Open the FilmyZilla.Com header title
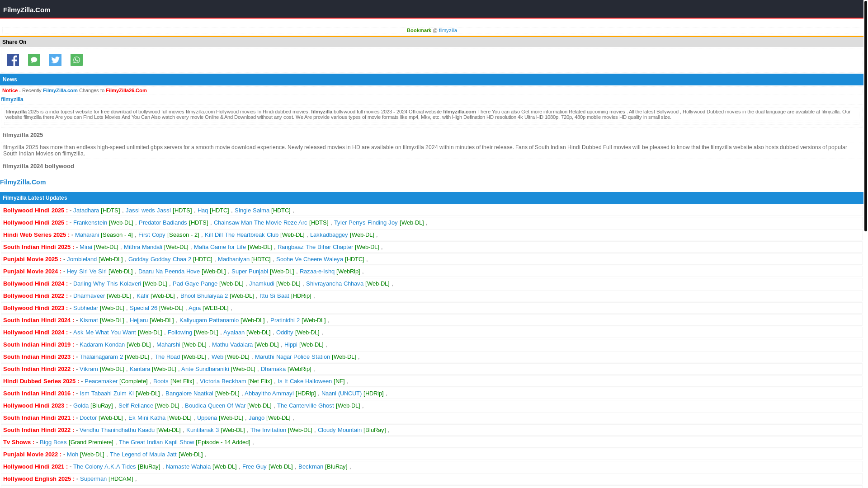 (x=27, y=9)
